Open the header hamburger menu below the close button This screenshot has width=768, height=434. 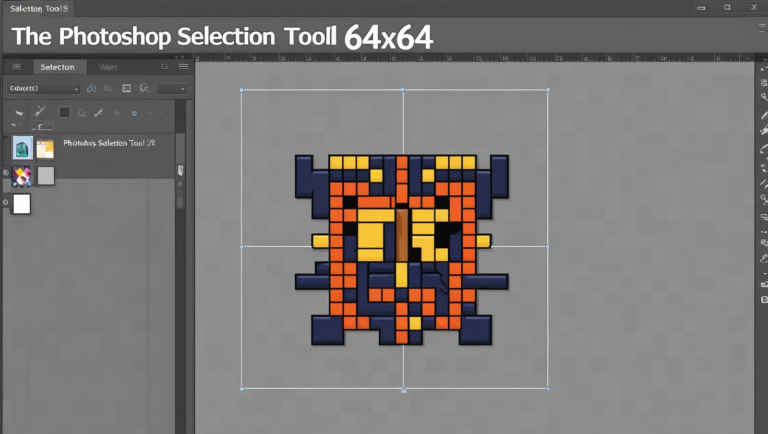[762, 28]
